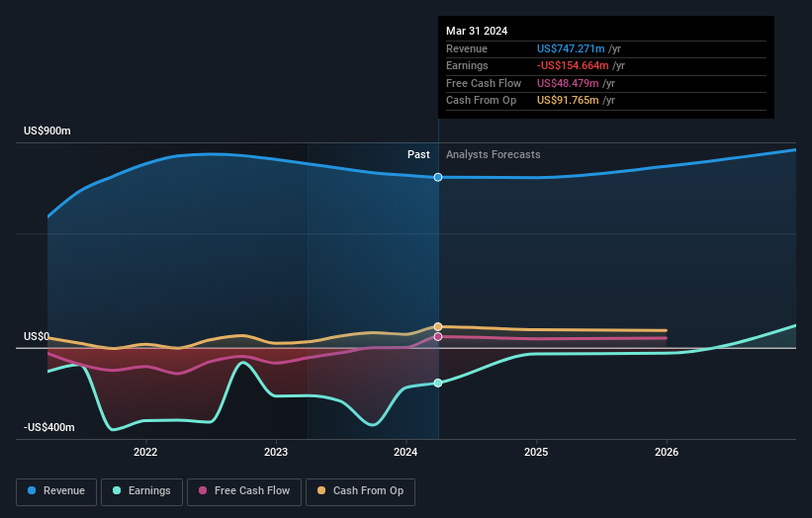Click the pink Free Cash Flow data marker
Viewport: 812px width, 518px height.
(438, 337)
